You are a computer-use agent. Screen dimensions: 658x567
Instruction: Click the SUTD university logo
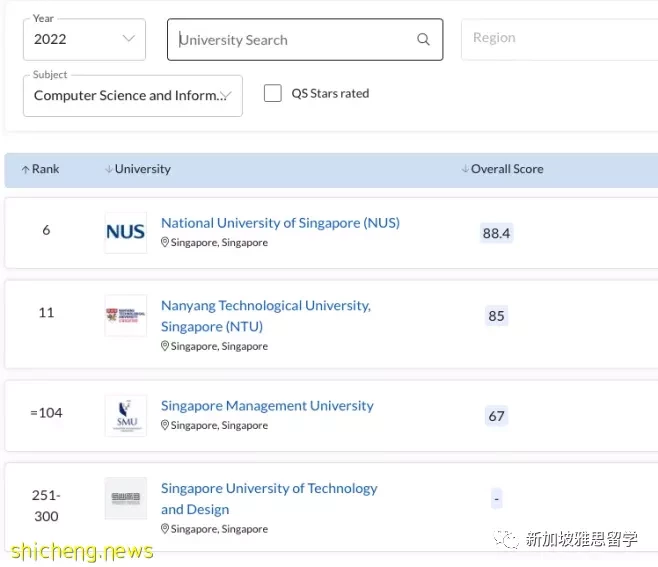[x=125, y=498]
